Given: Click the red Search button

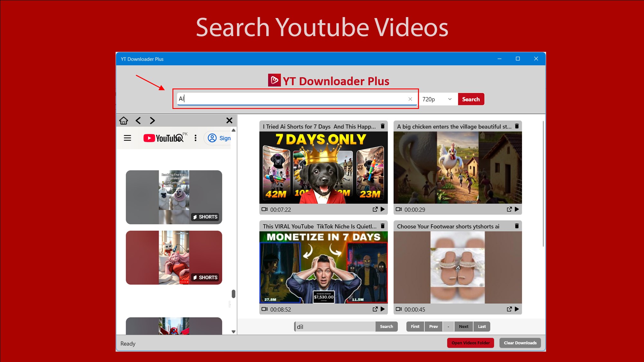Looking at the screenshot, I should click(x=471, y=99).
